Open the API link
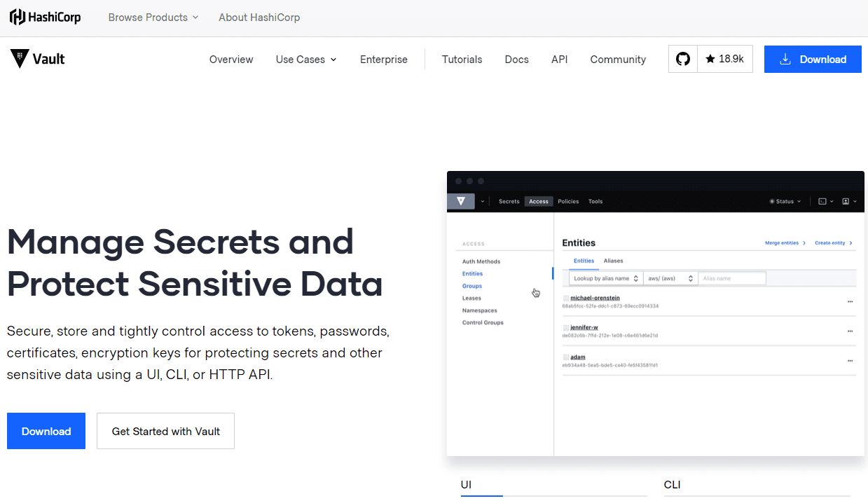868x501 pixels. tap(559, 60)
